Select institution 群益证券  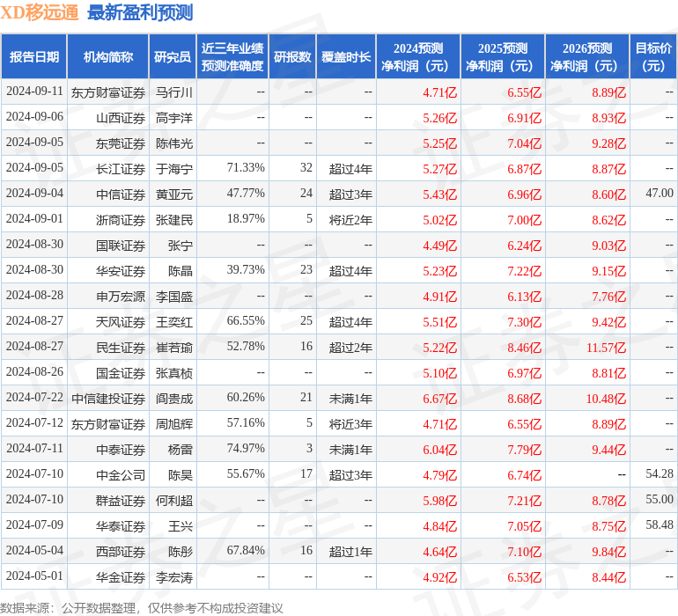121,500
